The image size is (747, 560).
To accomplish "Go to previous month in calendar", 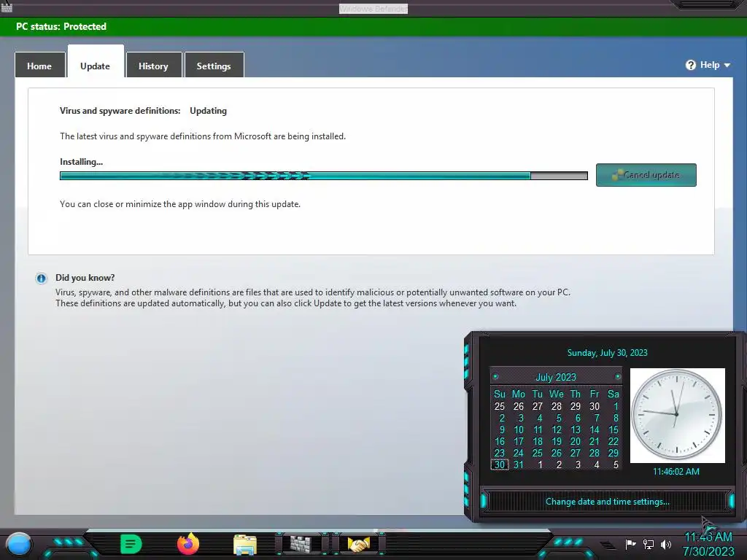I will click(495, 377).
